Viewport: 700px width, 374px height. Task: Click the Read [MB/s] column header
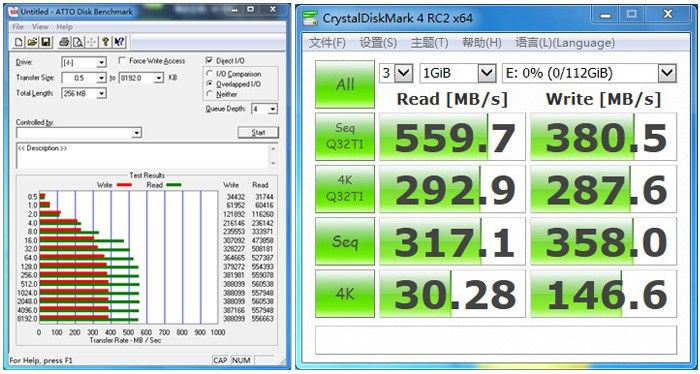[452, 99]
